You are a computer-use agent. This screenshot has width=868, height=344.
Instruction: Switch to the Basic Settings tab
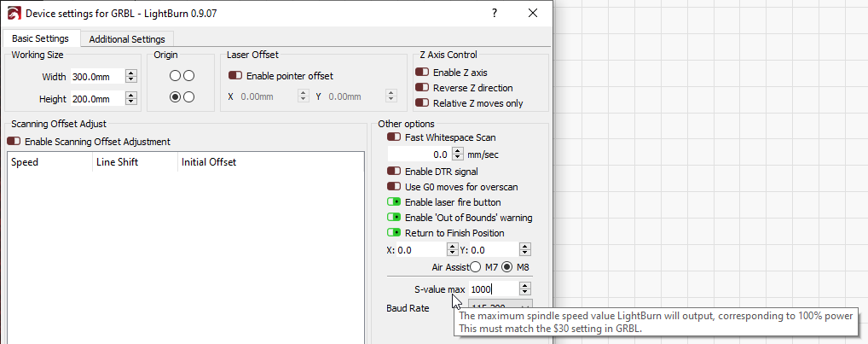pyautogui.click(x=40, y=38)
